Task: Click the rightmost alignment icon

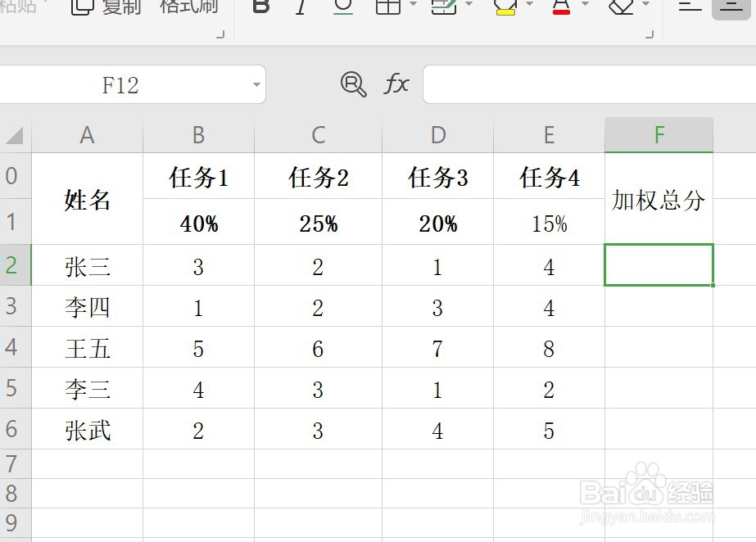Action: [x=731, y=7]
